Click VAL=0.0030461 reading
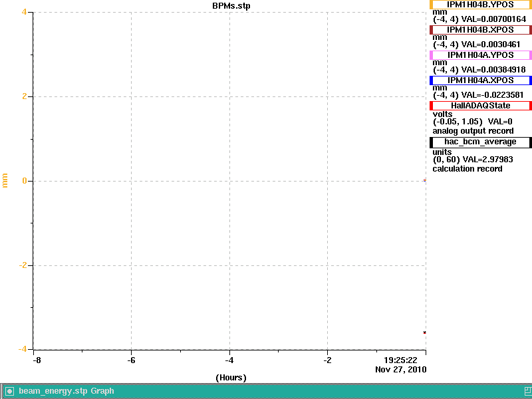The height and width of the screenshot is (399, 532). (490, 45)
